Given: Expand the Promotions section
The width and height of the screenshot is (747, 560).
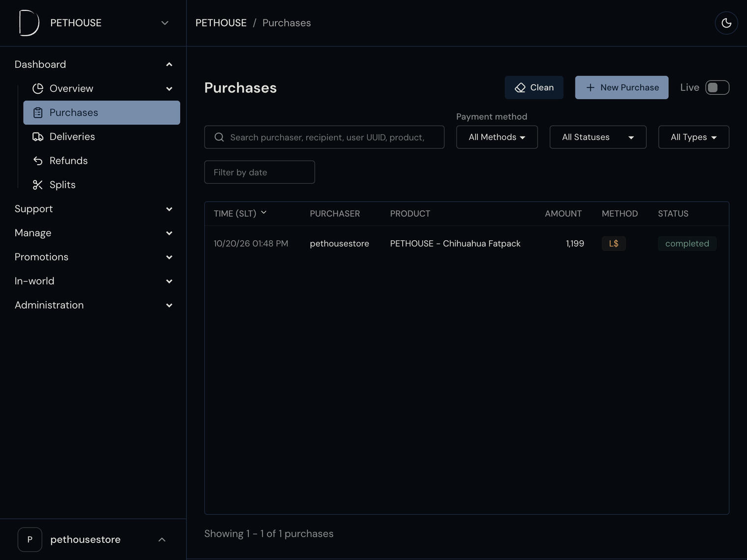Looking at the screenshot, I should tap(169, 257).
